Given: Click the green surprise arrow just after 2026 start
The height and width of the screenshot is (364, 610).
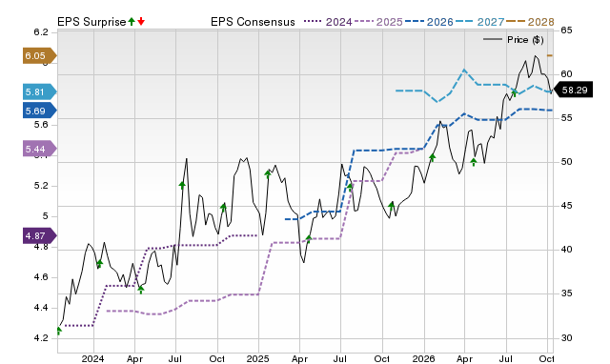Looking at the screenshot, I should pos(432,157).
